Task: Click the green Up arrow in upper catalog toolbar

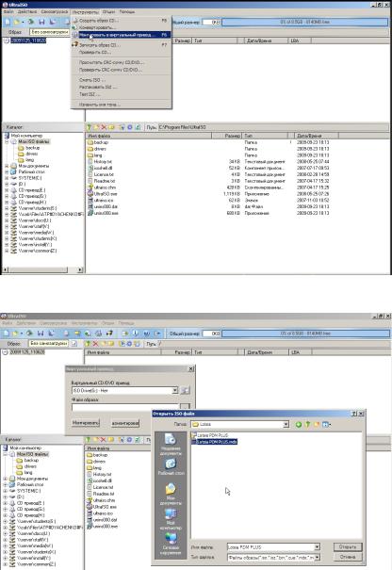Action: [x=89, y=127]
